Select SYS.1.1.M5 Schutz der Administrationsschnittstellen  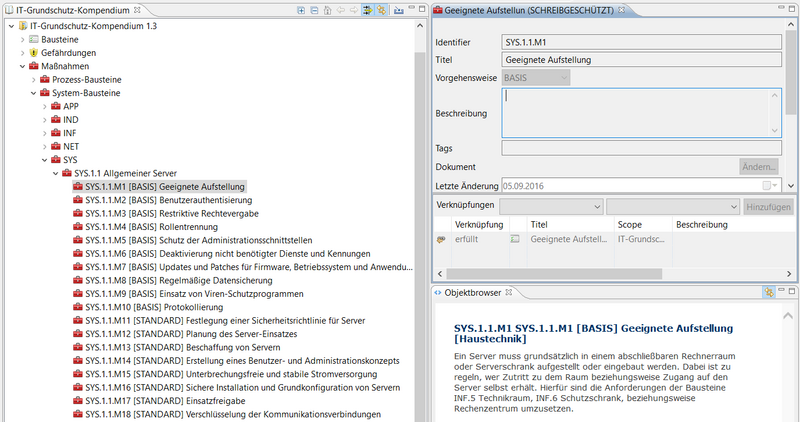coord(199,240)
